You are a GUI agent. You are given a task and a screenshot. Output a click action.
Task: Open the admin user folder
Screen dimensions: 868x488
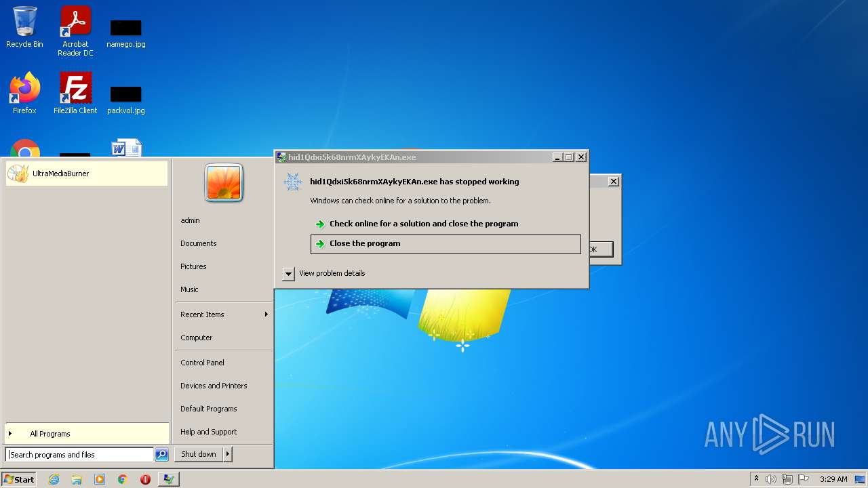190,220
